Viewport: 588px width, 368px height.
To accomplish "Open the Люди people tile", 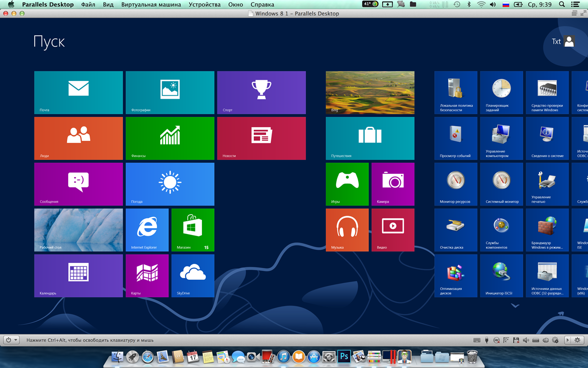I will tap(78, 138).
